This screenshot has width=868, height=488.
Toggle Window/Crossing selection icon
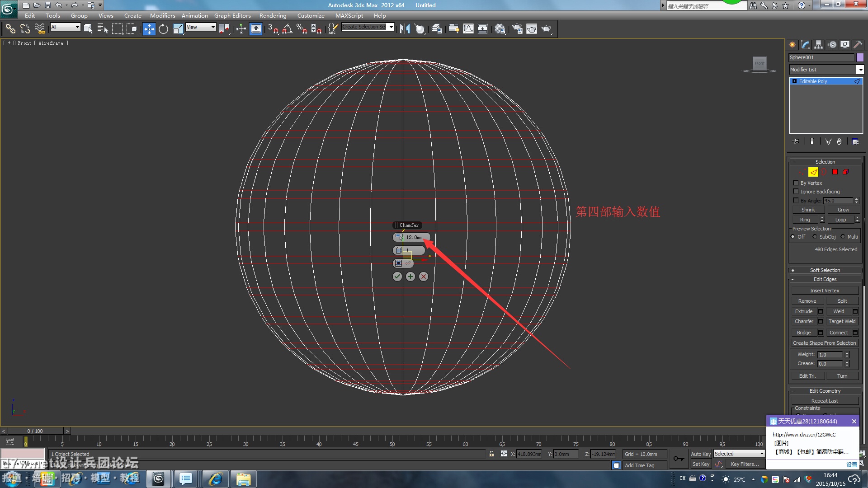click(132, 29)
